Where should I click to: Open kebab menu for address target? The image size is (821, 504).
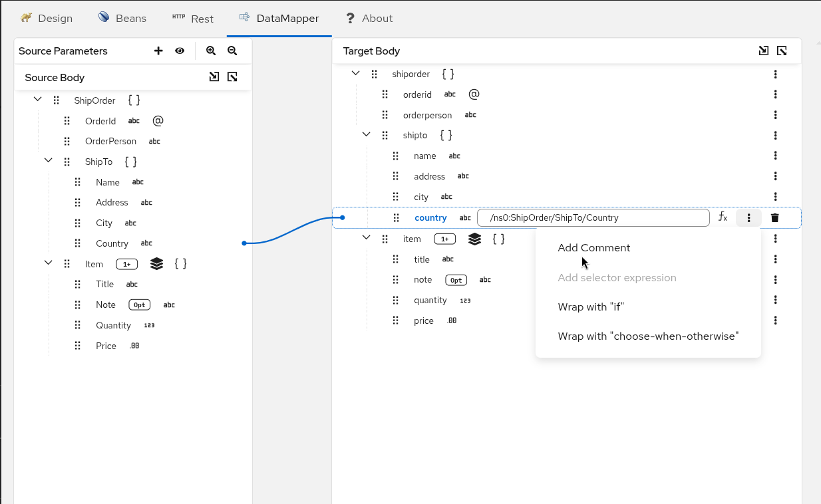[775, 176]
